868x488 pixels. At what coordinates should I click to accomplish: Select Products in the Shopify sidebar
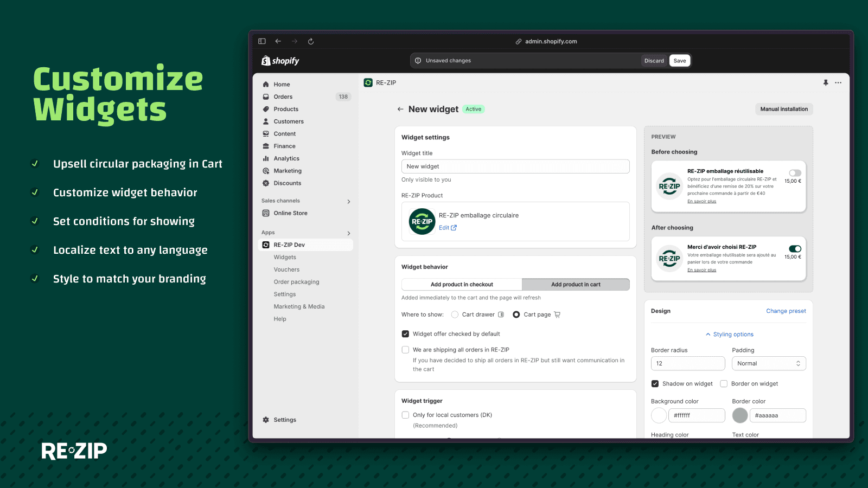tap(286, 109)
